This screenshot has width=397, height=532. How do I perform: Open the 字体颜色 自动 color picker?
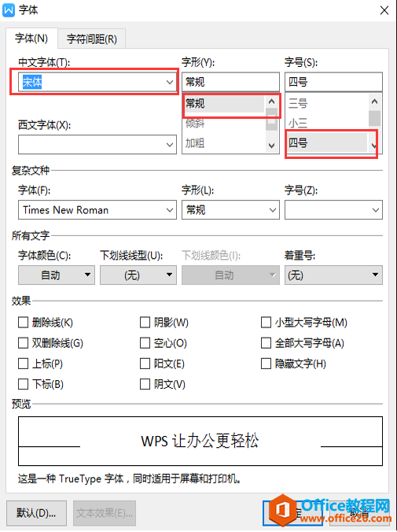pos(57,275)
